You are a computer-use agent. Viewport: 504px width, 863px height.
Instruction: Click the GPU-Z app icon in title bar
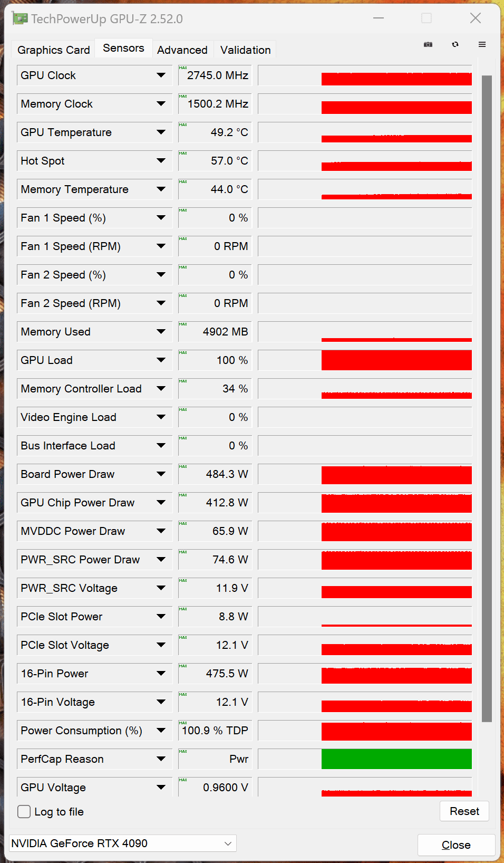pos(20,19)
